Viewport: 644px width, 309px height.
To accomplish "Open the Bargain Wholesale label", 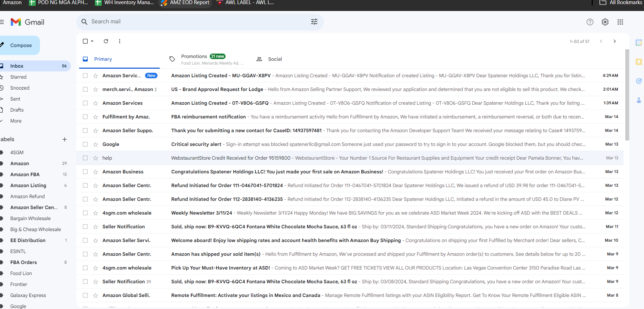I will coord(30,218).
